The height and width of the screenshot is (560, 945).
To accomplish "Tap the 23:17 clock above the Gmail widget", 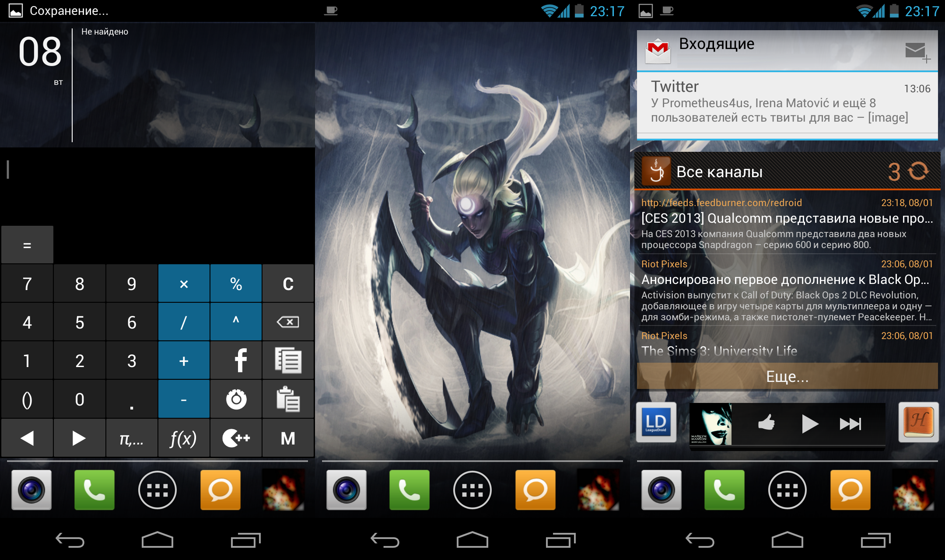I will [x=922, y=11].
